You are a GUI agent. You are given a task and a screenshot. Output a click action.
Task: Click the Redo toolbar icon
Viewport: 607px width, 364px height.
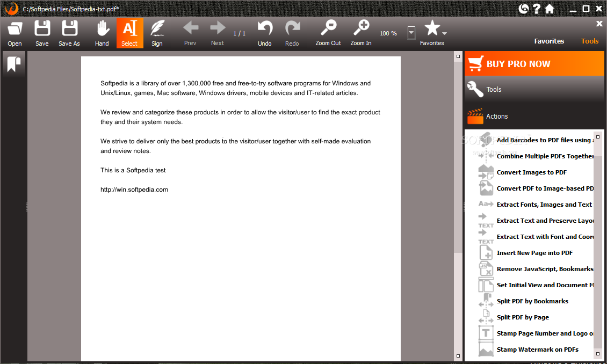[292, 33]
